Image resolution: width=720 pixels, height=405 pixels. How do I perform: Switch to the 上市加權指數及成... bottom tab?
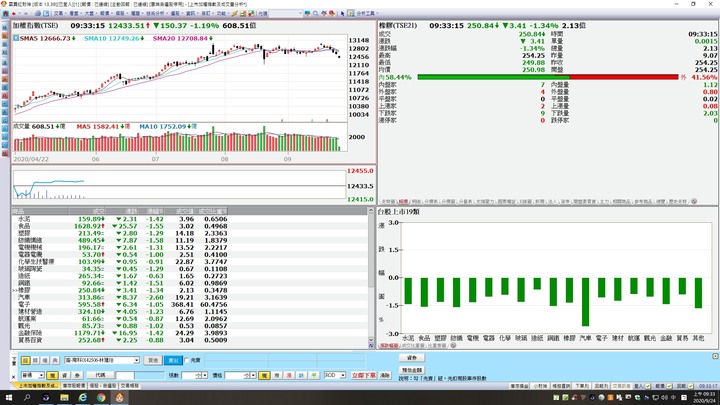point(36,386)
